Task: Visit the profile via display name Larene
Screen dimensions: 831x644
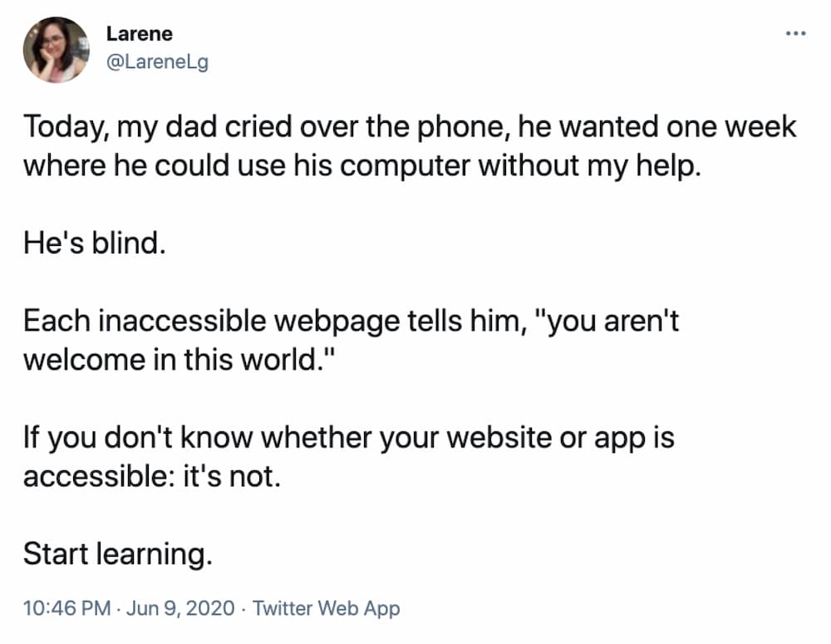Action: (140, 34)
